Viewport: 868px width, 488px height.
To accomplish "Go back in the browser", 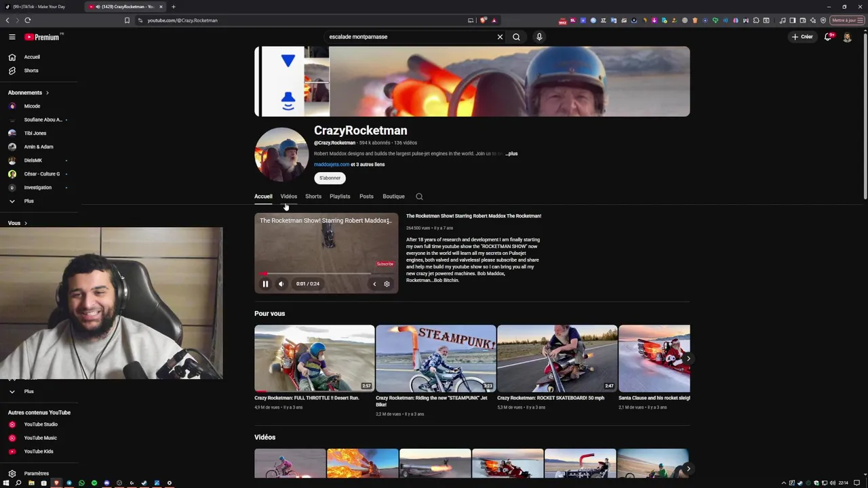I will pyautogui.click(x=7, y=20).
